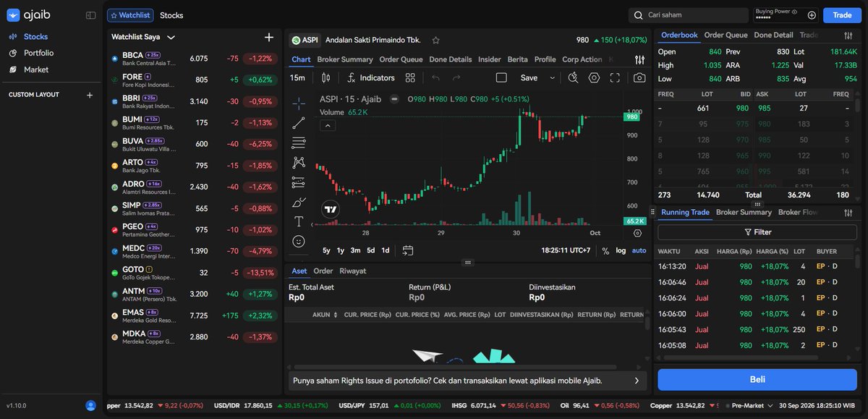The width and height of the screenshot is (868, 419).
Task: Redo the chart action
Action: pyautogui.click(x=456, y=77)
